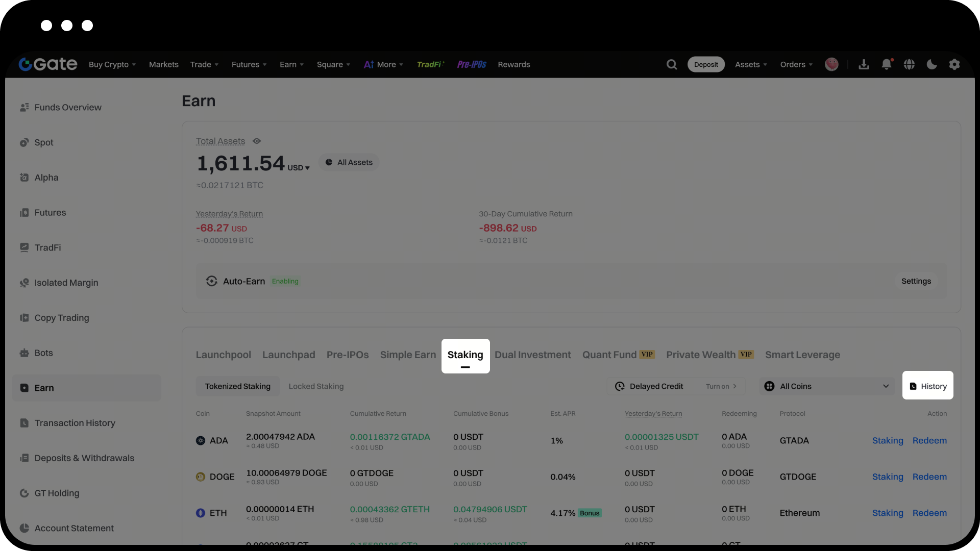The width and height of the screenshot is (980, 551).
Task: Expand the Assets menu in header
Action: pos(750,65)
